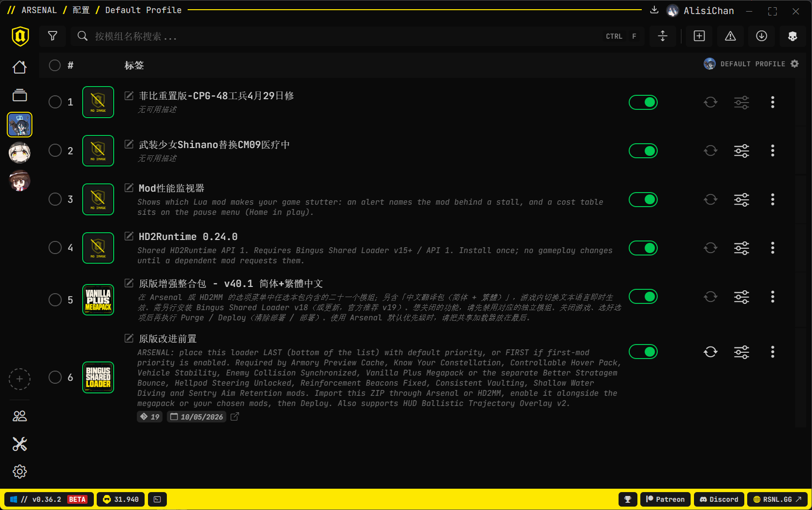Open sliders options for Mod性能监视器
Viewport: 812px width, 510px height.
[x=741, y=199]
